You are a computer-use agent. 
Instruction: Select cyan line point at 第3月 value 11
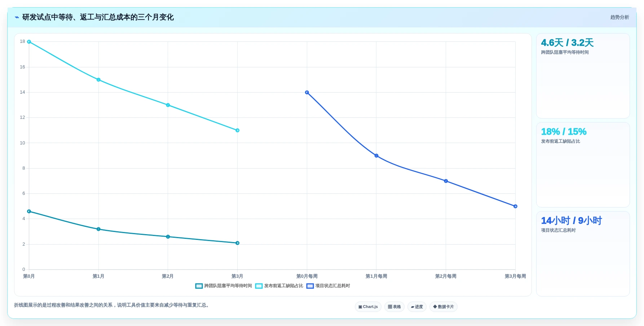[237, 130]
